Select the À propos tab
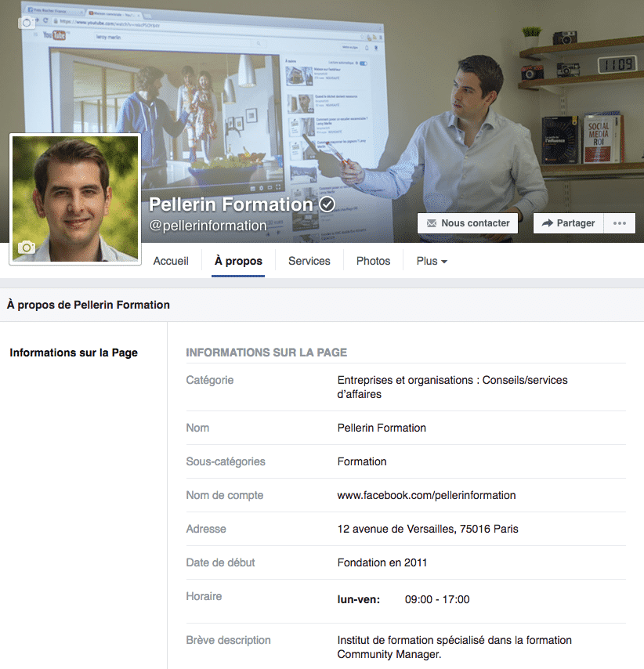 point(238,261)
